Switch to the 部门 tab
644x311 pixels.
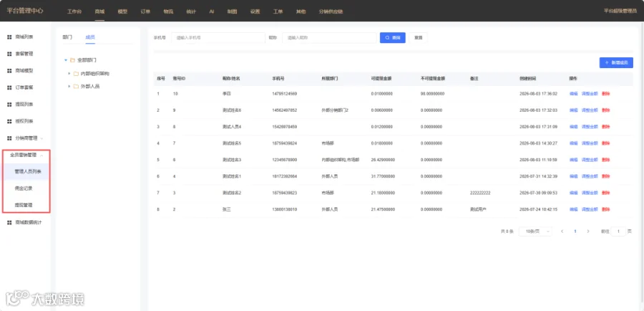pos(67,37)
